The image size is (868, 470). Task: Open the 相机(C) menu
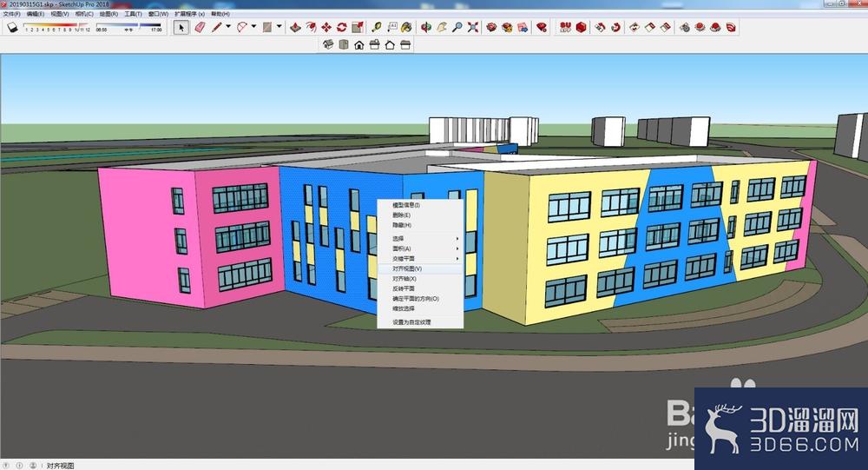tap(84, 14)
